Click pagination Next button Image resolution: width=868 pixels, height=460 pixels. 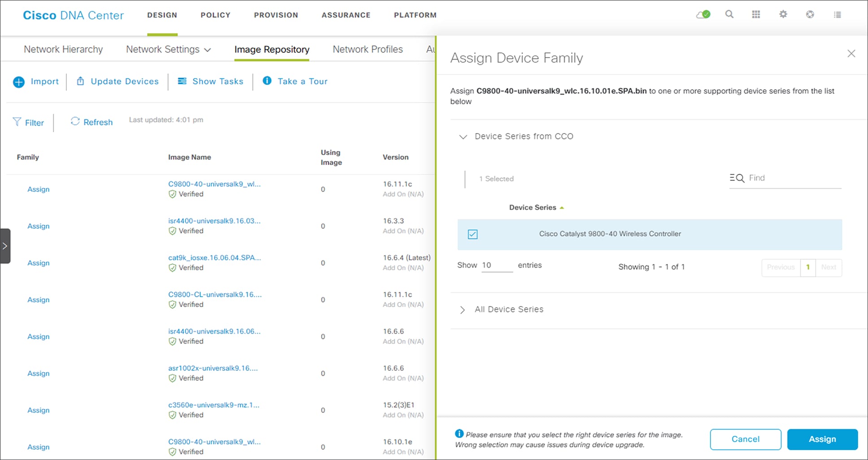[x=829, y=267]
